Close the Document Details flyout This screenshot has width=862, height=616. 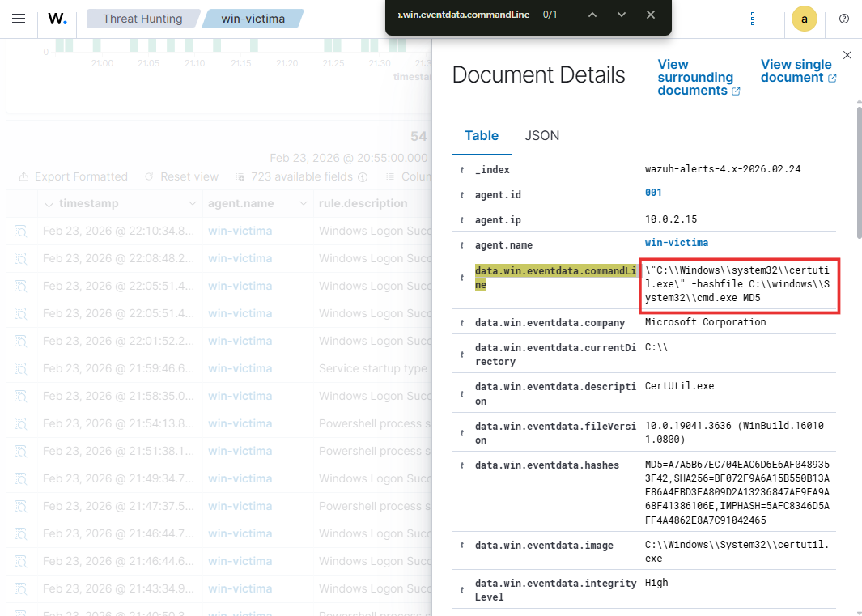[847, 55]
